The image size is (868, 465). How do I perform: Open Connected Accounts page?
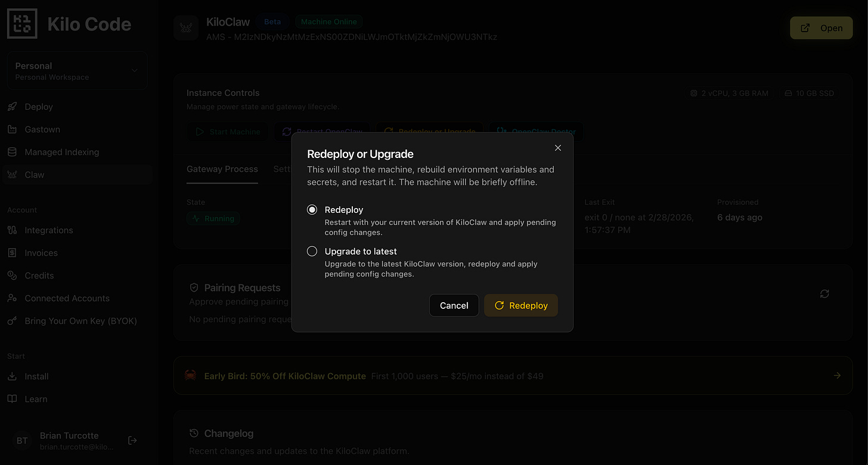pyautogui.click(x=77, y=298)
